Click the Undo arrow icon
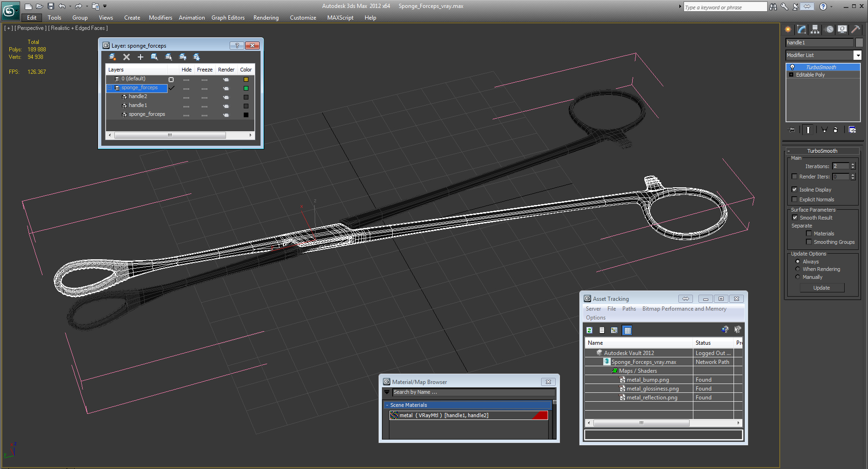Image resolution: width=868 pixels, height=469 pixels. click(x=62, y=6)
